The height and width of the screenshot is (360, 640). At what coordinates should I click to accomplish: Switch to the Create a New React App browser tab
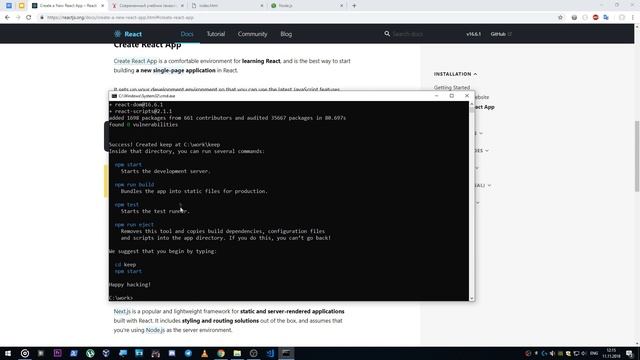click(x=68, y=6)
